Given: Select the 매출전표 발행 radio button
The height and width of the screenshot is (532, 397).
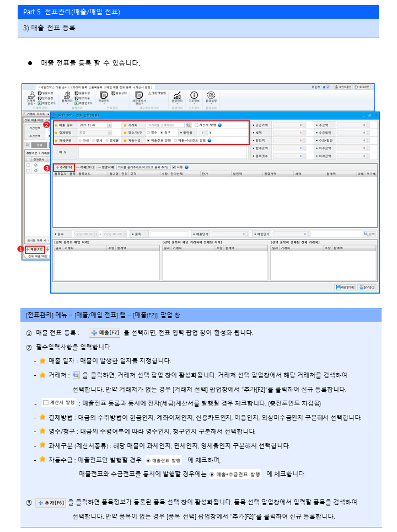Looking at the screenshot, I should pyautogui.click(x=148, y=141).
